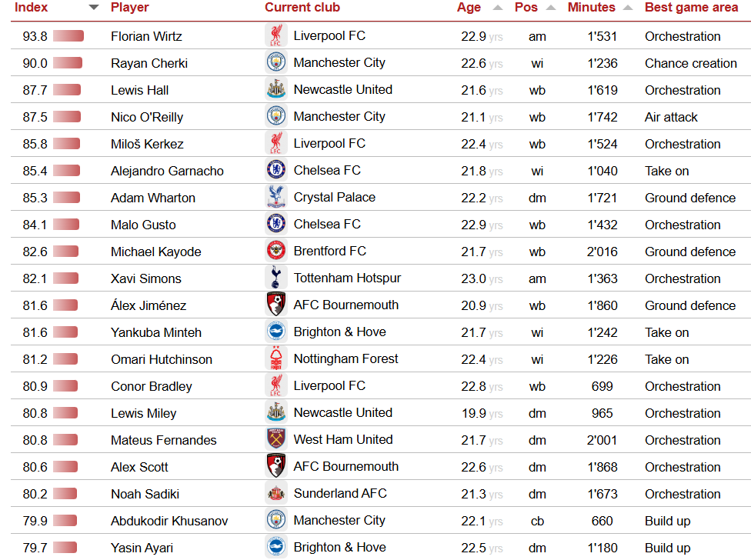Image resolution: width=751 pixels, height=560 pixels.
Task: Click the Brentford crest beside Michael Kayode
Action: [276, 251]
